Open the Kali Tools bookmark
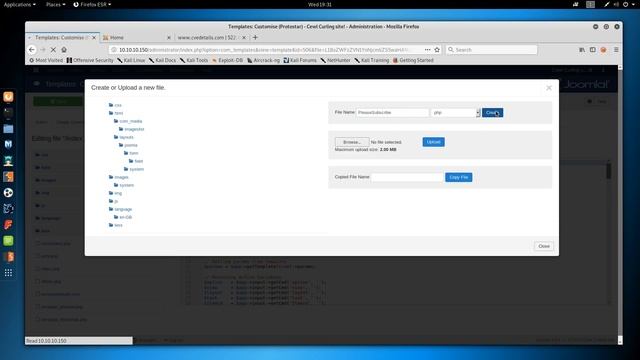This screenshot has width=640, height=360. coord(194,60)
